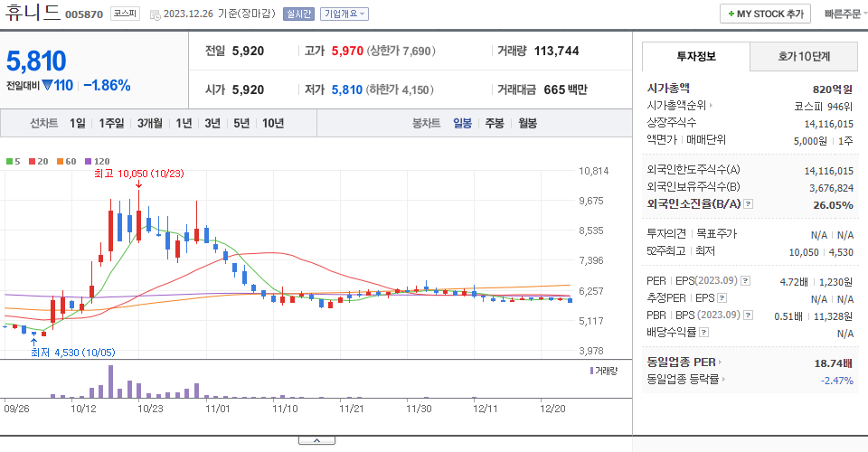
Task: Click the 시가총액 value 820억원
Action: [x=833, y=89]
